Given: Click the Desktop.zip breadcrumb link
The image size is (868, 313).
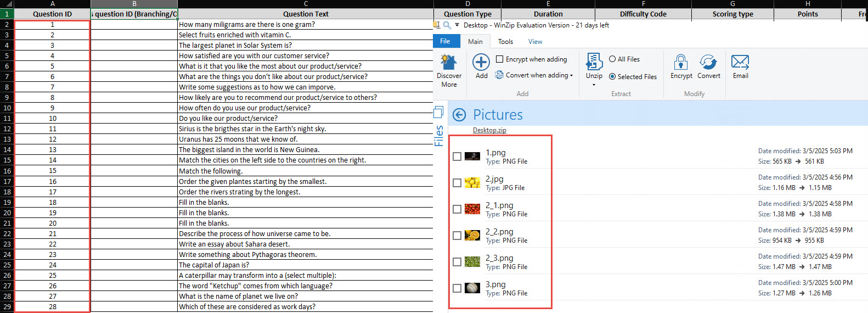Looking at the screenshot, I should pos(489,130).
